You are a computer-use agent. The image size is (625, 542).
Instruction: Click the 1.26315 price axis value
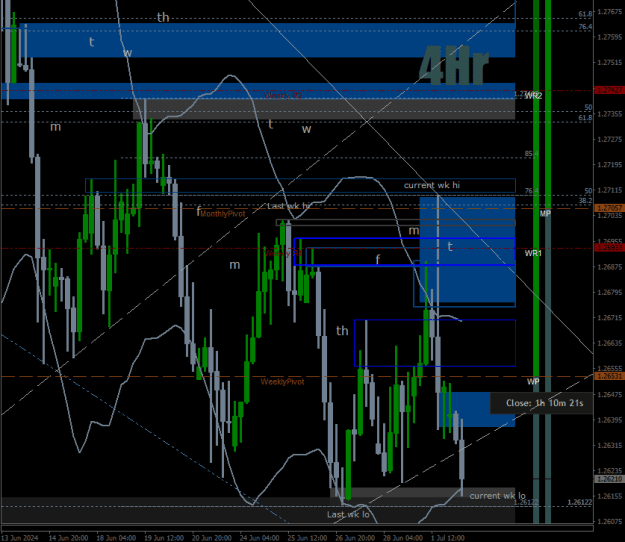point(610,446)
